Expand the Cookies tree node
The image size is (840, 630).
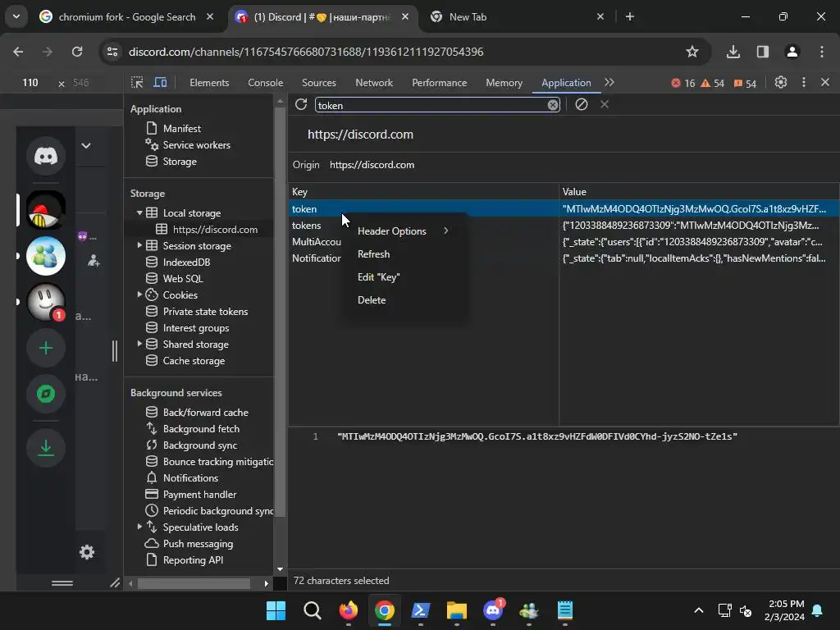click(139, 294)
